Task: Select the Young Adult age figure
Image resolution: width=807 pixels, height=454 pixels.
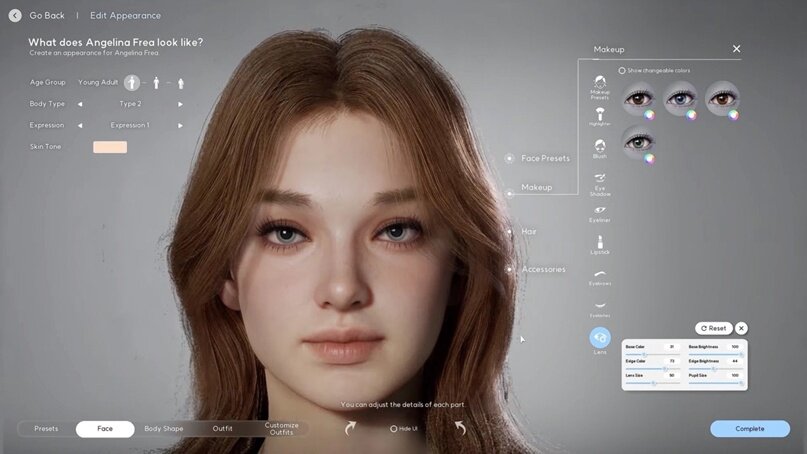Action: (x=132, y=82)
